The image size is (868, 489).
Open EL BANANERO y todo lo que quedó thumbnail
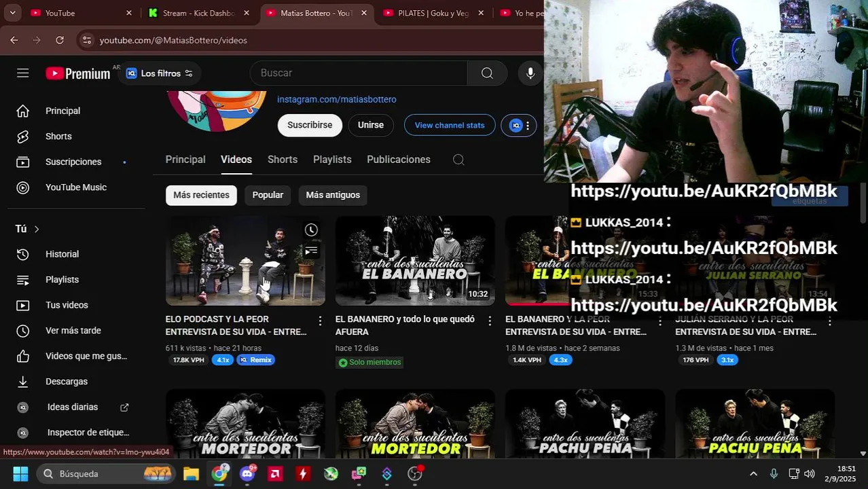tap(415, 261)
